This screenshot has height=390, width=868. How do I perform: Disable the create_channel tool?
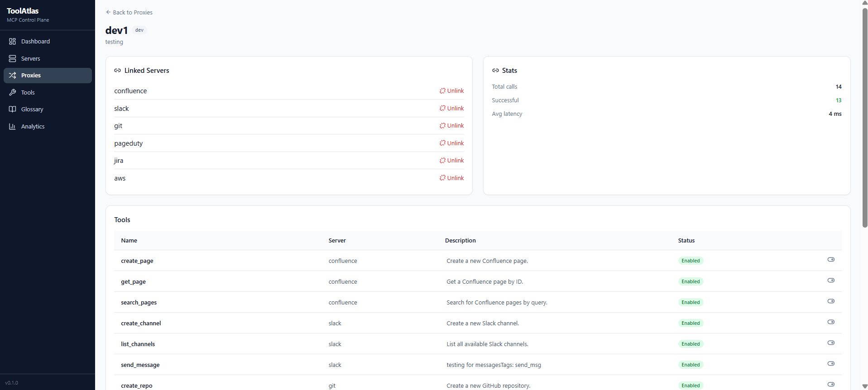click(x=831, y=322)
